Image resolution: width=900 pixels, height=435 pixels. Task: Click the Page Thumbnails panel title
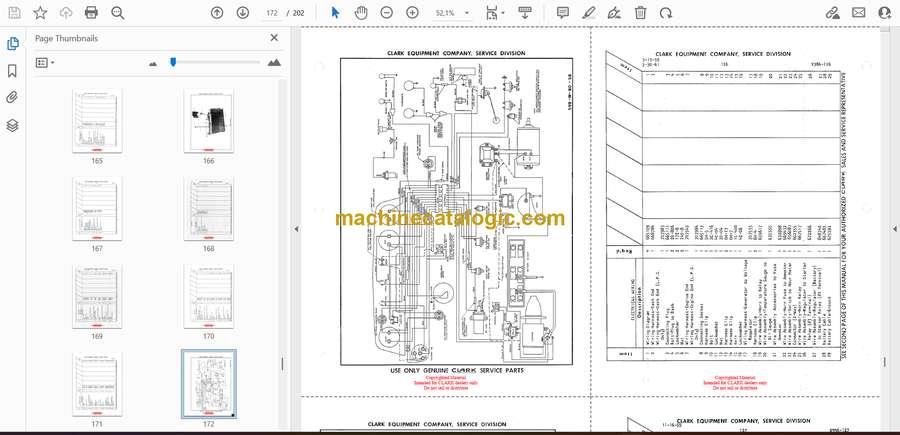tap(67, 38)
